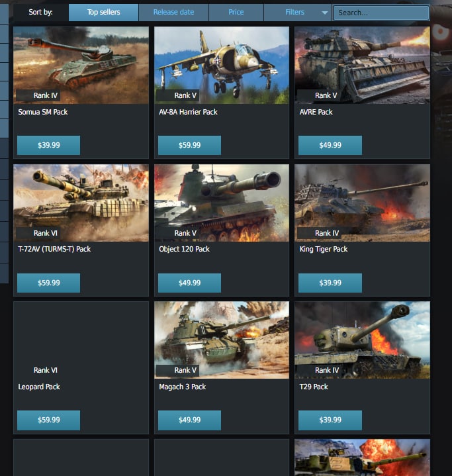
Task: Focus the Search input field
Action: pyautogui.click(x=381, y=13)
